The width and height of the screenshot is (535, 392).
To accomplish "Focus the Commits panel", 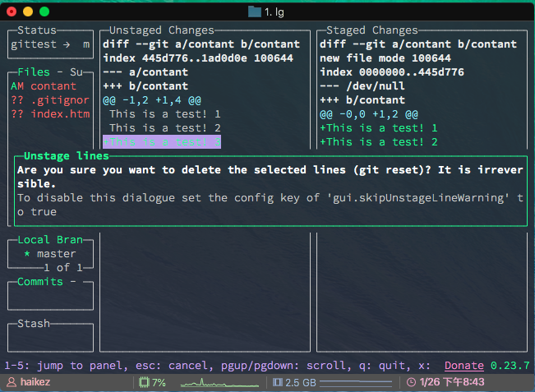I will click(39, 282).
